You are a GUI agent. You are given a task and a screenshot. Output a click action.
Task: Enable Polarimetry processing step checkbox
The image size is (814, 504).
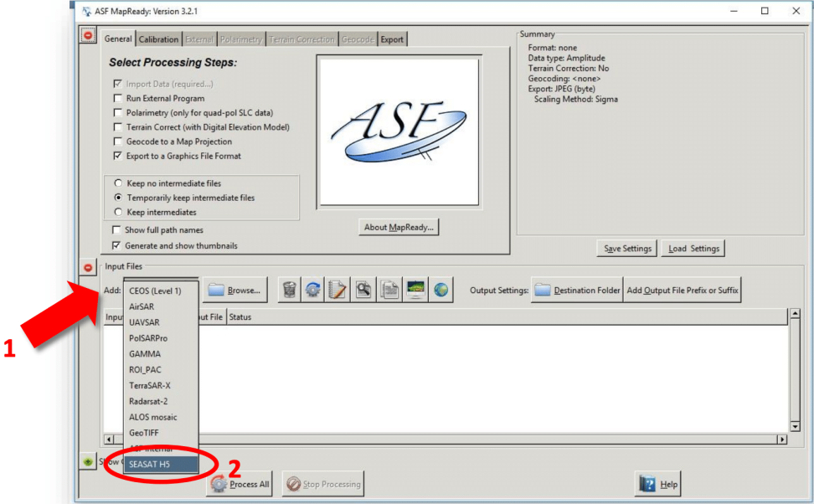(118, 113)
